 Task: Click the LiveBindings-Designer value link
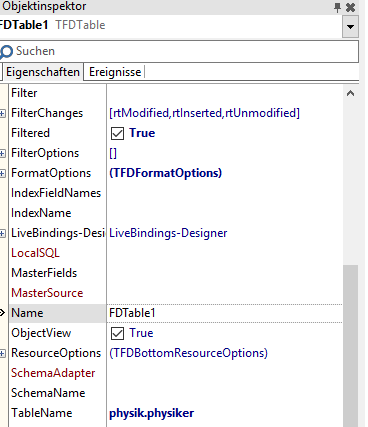[168, 233]
